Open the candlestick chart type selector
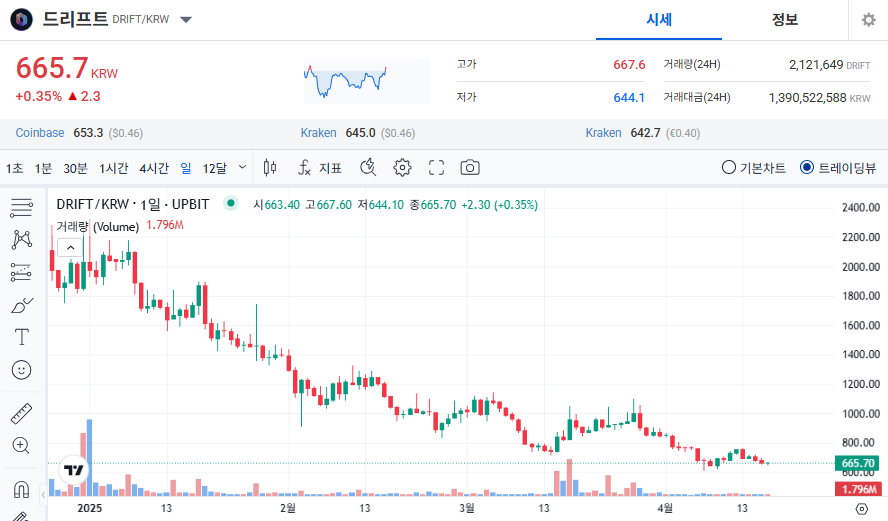Viewport: 888px width, 521px height. pos(270,168)
